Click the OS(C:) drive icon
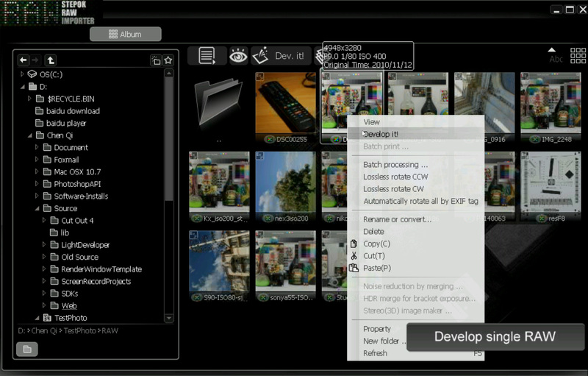This screenshot has height=376, width=588. (32, 74)
